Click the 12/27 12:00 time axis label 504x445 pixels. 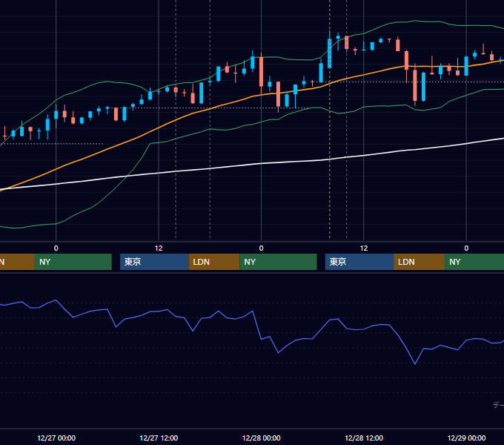coord(159,438)
